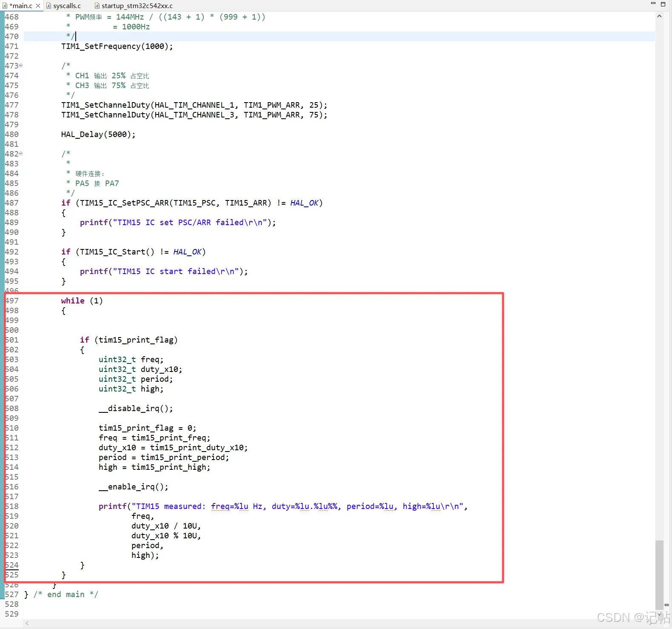Click __enable_irq() call
Screen dimensions: 672x629
click(133, 487)
